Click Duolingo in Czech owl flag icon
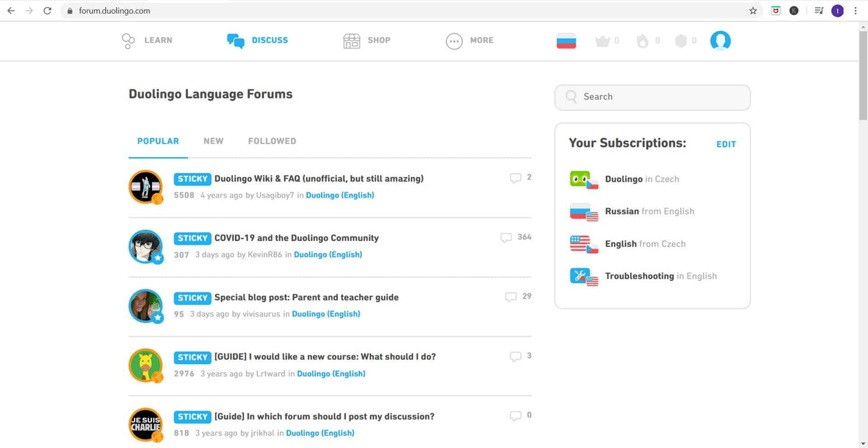 584,179
